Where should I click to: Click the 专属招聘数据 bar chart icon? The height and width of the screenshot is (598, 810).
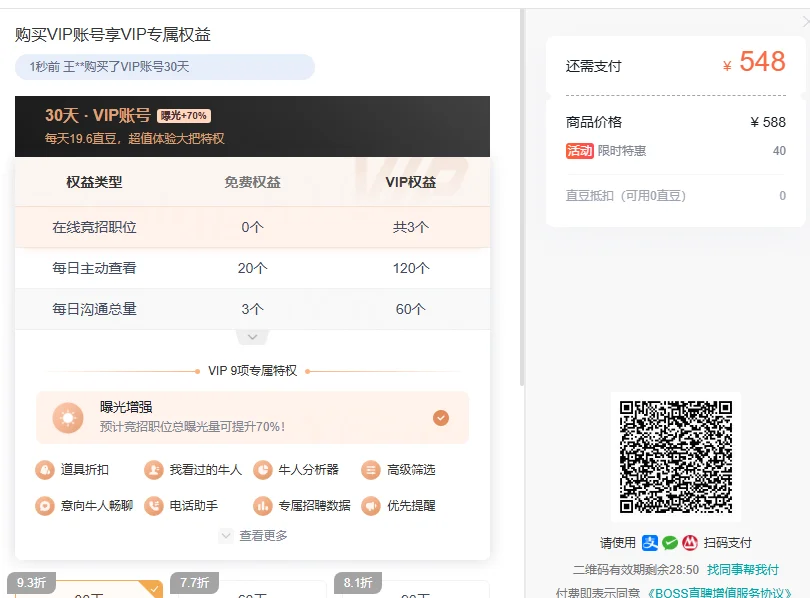[262, 506]
